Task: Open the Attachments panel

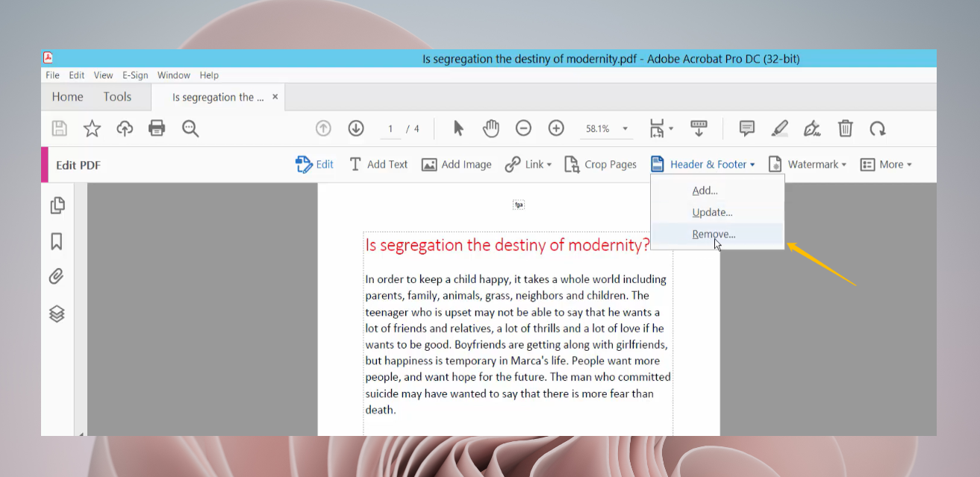Action: coord(57,276)
